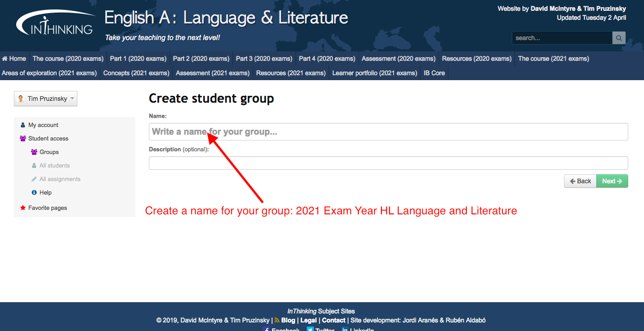Open the Contact link in footer
The image size is (644, 331).
(333, 320)
